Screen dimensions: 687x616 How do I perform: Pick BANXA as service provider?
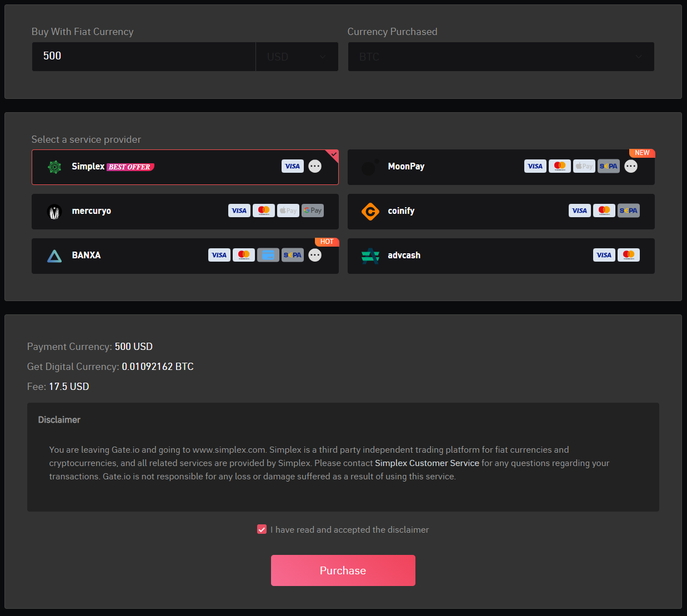pos(185,256)
